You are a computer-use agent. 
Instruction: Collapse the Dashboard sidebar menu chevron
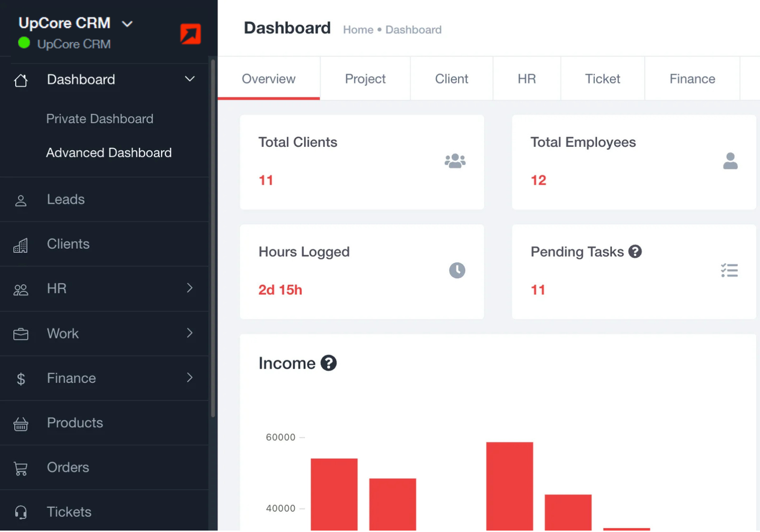click(190, 79)
